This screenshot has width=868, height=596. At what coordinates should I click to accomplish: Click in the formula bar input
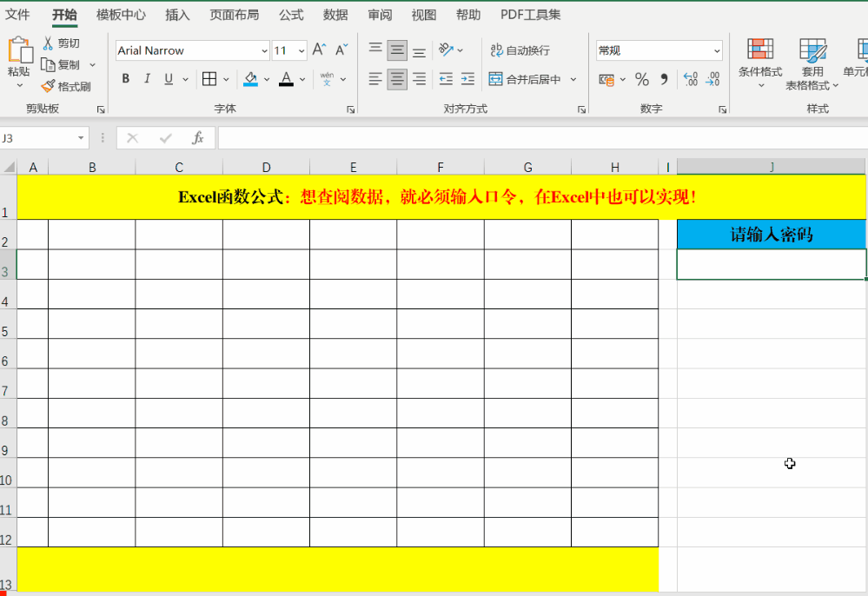tap(542, 138)
